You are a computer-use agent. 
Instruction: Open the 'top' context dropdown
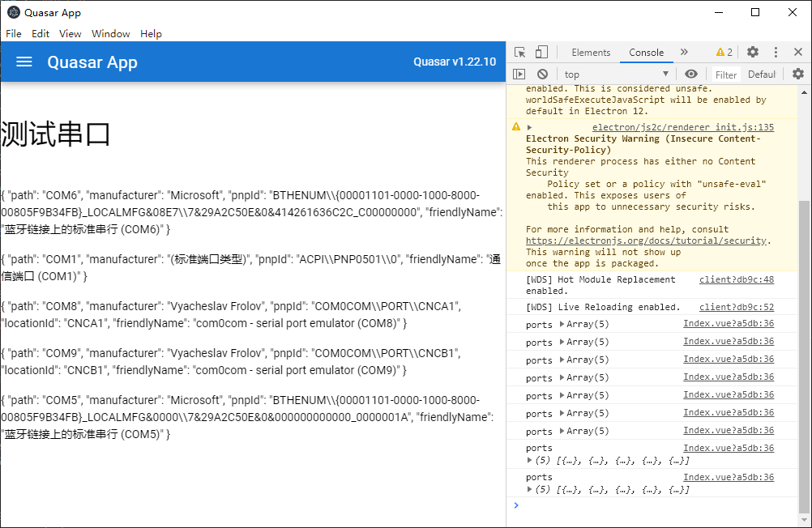pyautogui.click(x=616, y=74)
